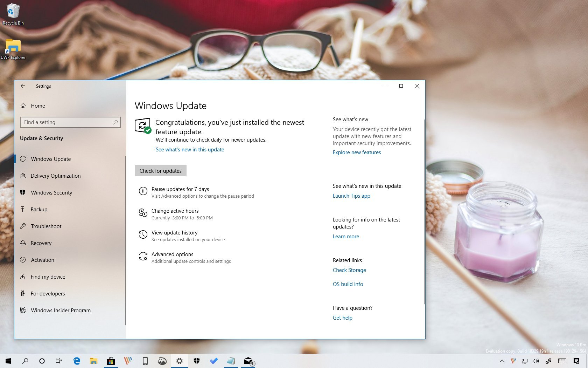Open Microsoft Store from the taskbar
588x368 pixels.
click(x=111, y=361)
